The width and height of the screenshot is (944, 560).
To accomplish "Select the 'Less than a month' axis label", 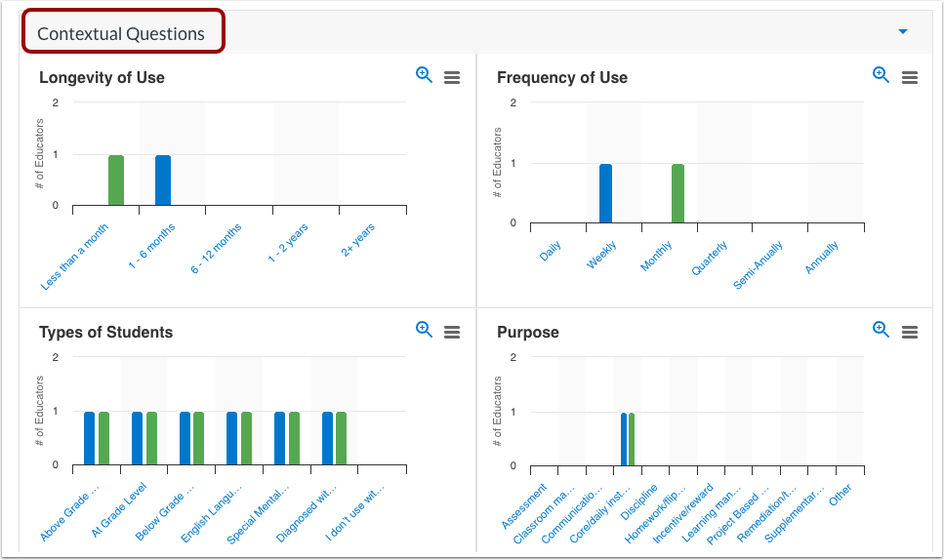I will coord(74,257).
